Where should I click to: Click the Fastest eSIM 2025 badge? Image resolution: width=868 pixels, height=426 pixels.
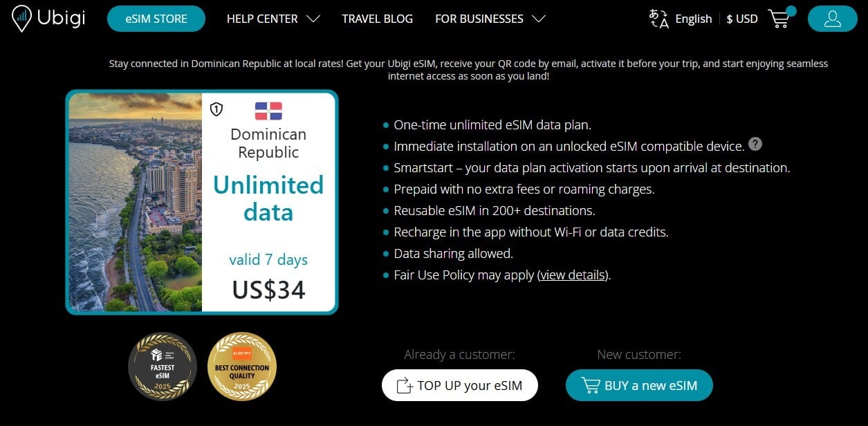click(163, 367)
